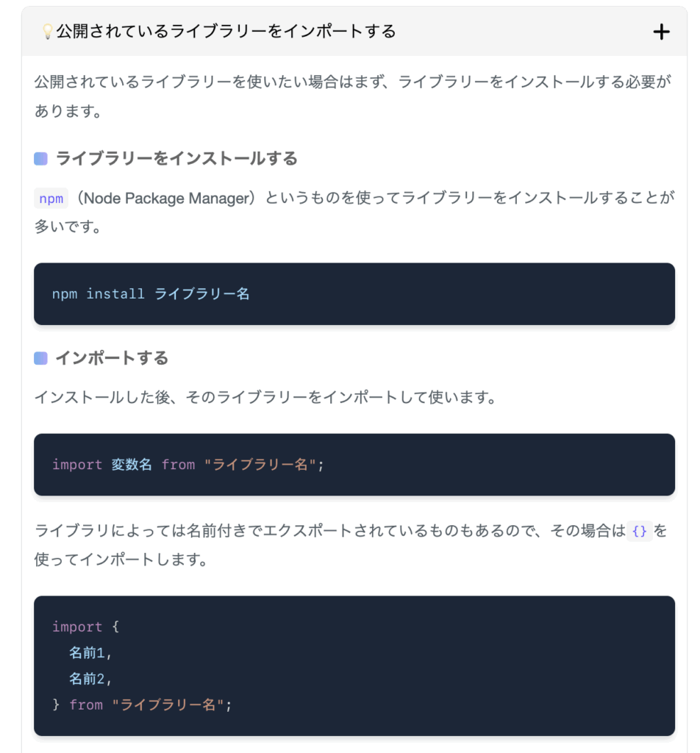Click the square bullet before インポートする
The image size is (700, 753).
click(41, 358)
